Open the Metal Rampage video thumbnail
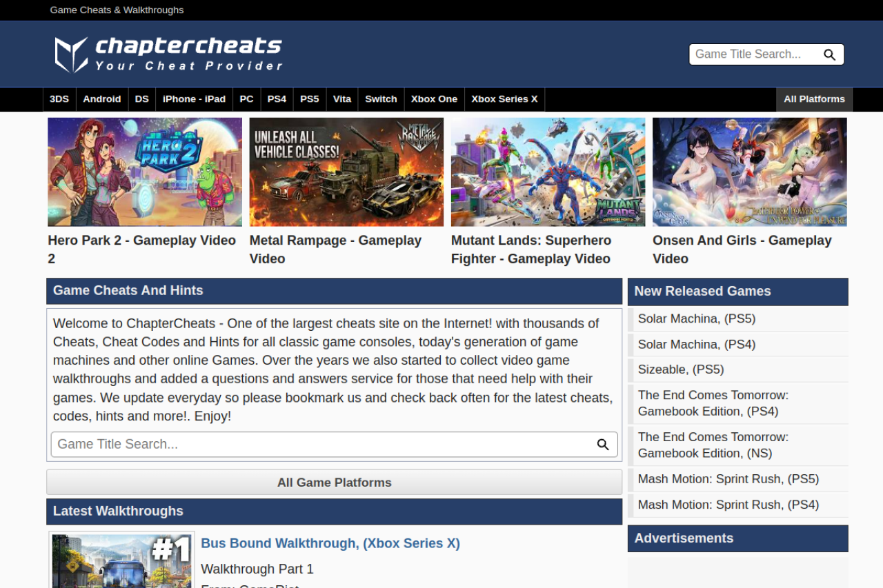 (346, 172)
